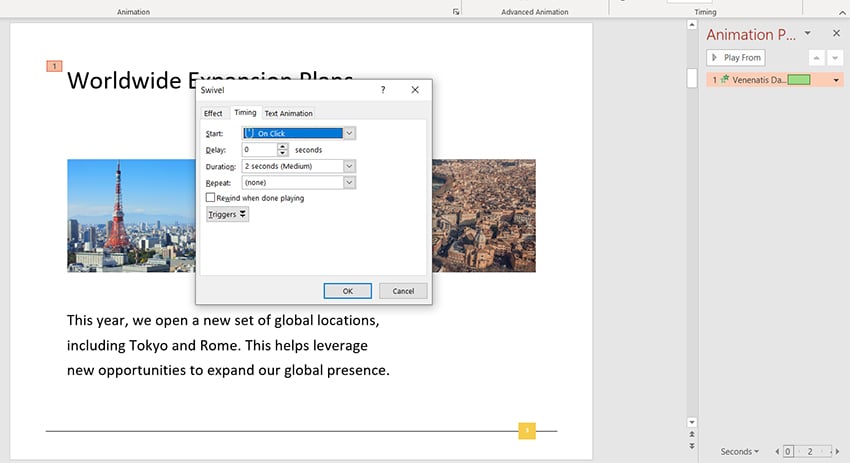Viewport: 850px width, 463px height.
Task: Switch to the Text Animation tab
Action: click(x=288, y=113)
